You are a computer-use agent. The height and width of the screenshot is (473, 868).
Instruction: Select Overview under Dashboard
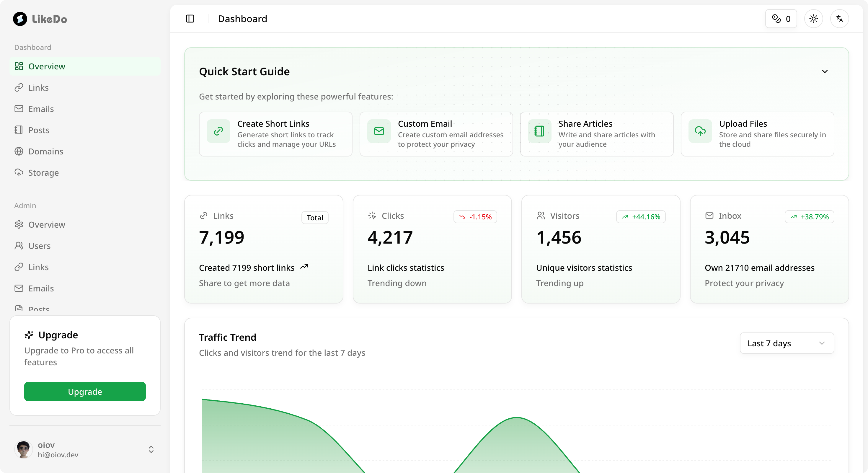[x=47, y=66]
